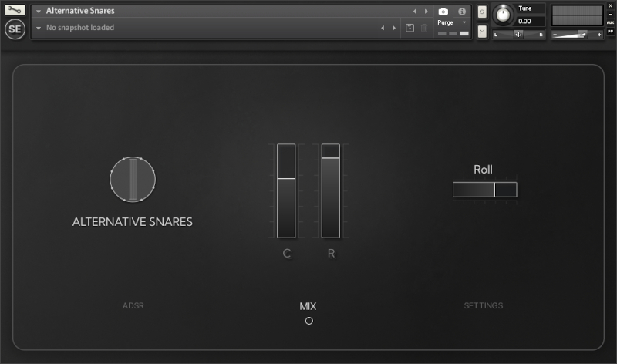
Task: Take a snapshot with the camera icon
Action: [x=443, y=12]
